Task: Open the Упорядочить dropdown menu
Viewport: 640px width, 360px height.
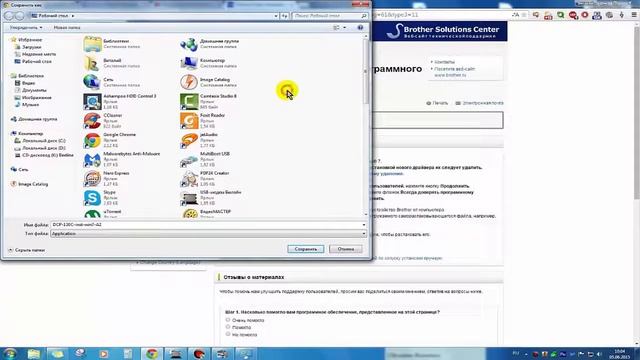Action: (26, 27)
